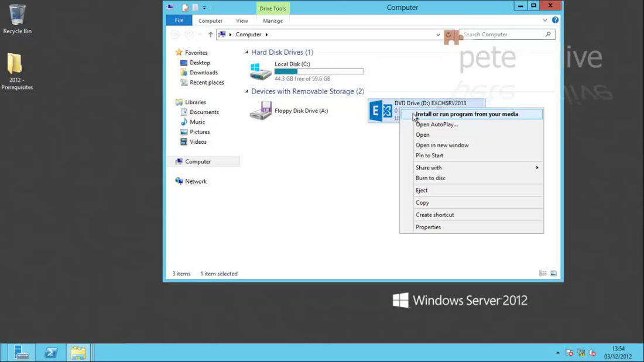This screenshot has width=644, height=362.
Task: Click 44.3 GB free of 59.6 GB text
Action: 302,78
